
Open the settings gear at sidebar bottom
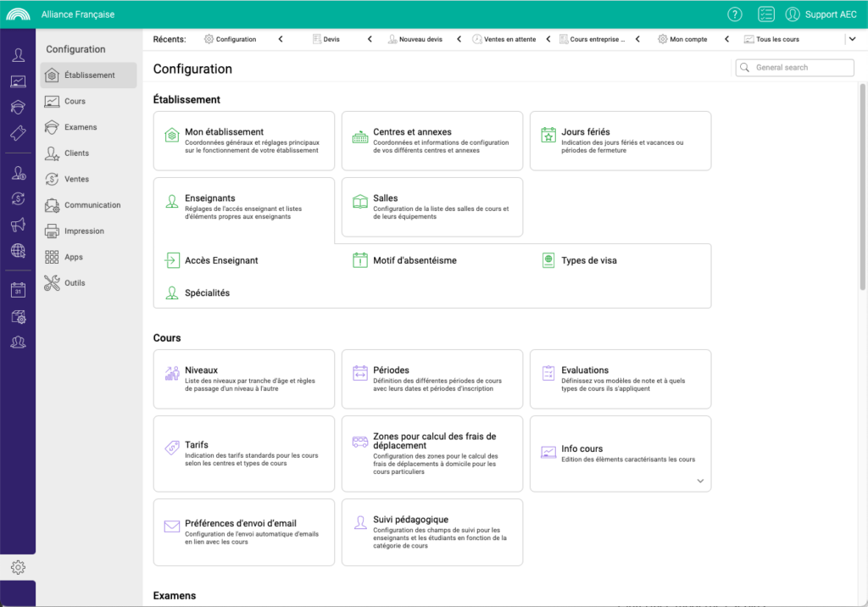(17, 566)
